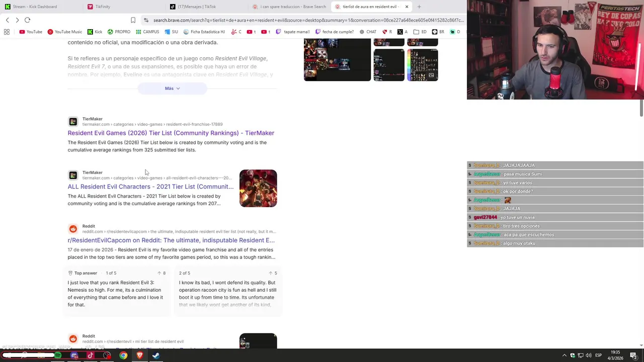Open PROPRO bookmark
644x362 pixels.
119,32
